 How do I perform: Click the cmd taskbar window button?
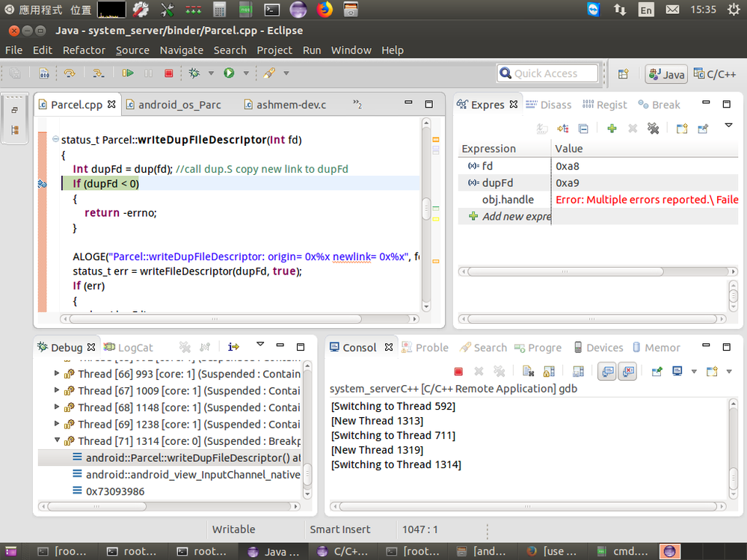(x=623, y=552)
